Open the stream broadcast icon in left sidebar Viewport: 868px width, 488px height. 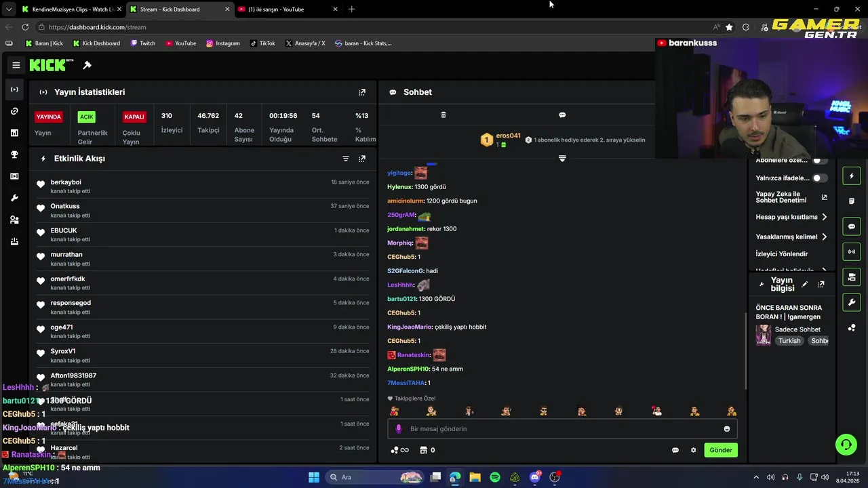(x=14, y=89)
